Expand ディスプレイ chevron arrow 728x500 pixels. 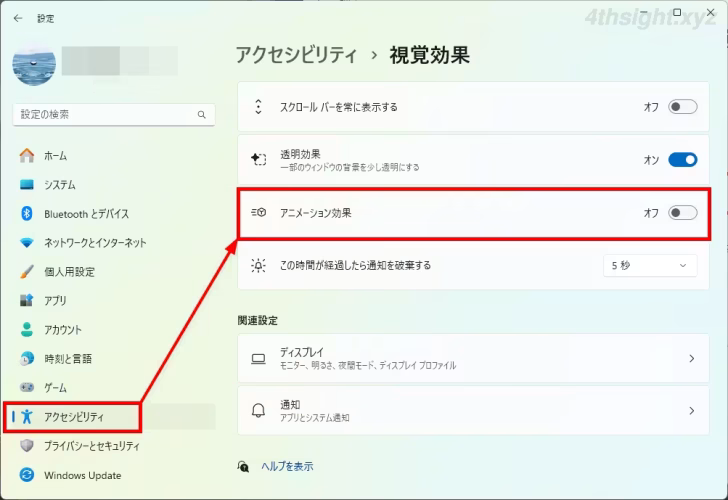692,358
